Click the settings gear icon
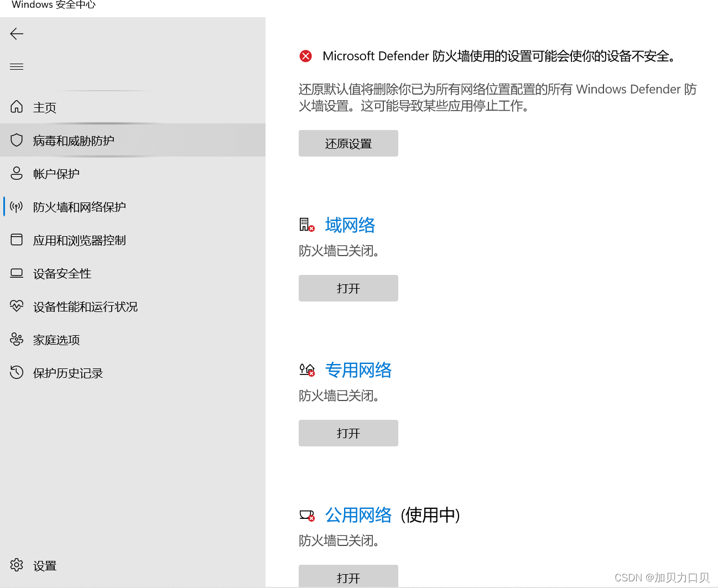This screenshot has height=588, width=718. coord(17,565)
